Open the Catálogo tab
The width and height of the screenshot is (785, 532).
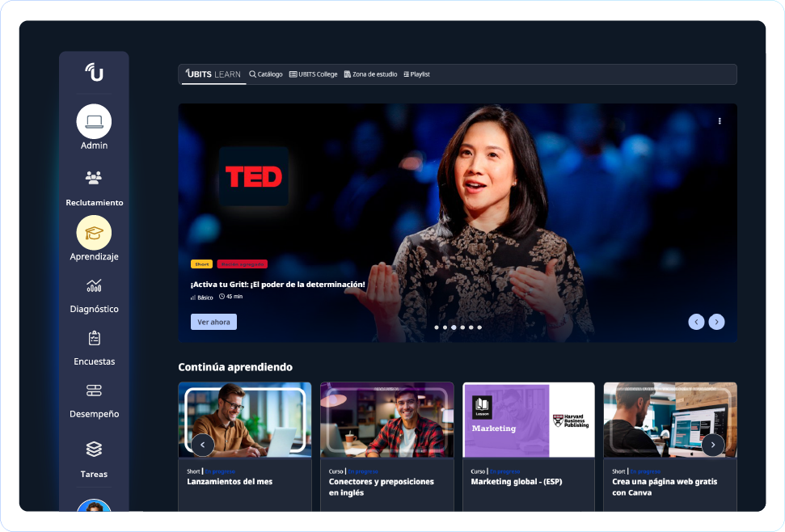(x=266, y=74)
